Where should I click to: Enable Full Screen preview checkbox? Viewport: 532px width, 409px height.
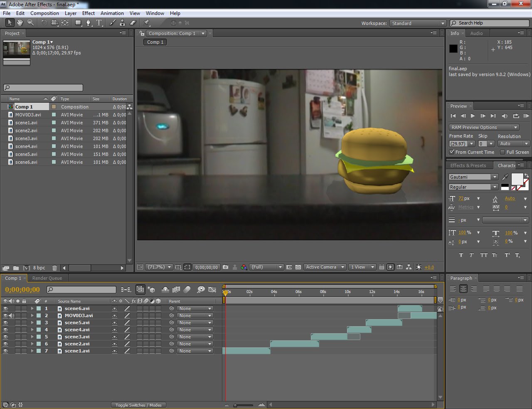click(502, 152)
